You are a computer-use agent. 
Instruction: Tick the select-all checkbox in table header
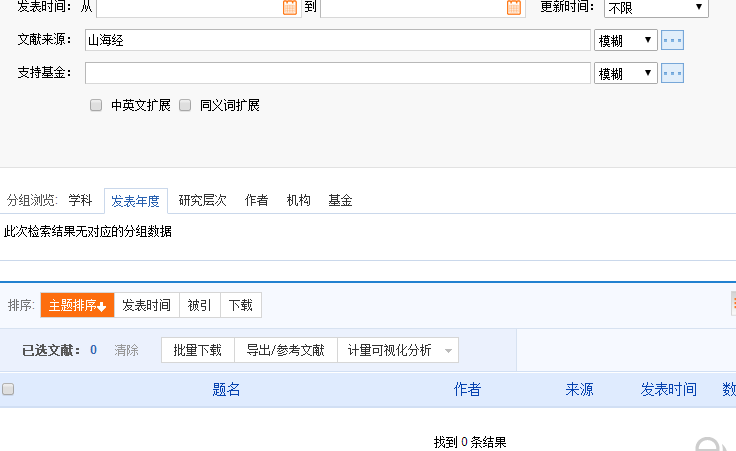8,389
